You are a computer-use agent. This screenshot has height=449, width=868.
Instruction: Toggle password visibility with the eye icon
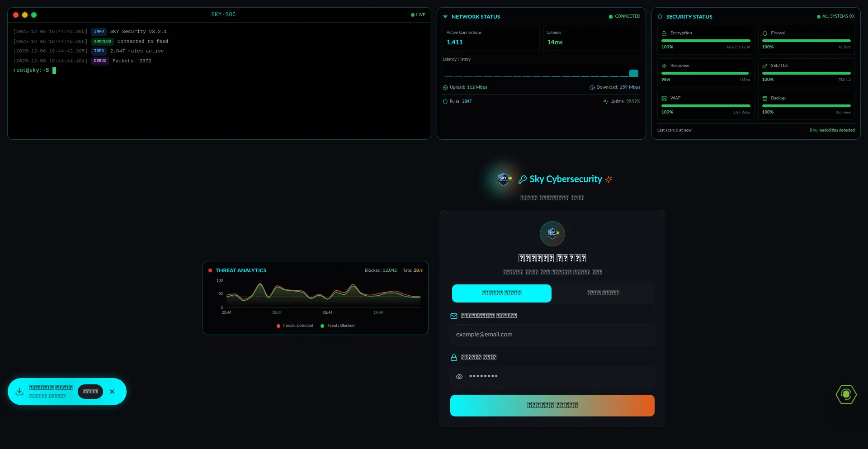click(x=459, y=376)
